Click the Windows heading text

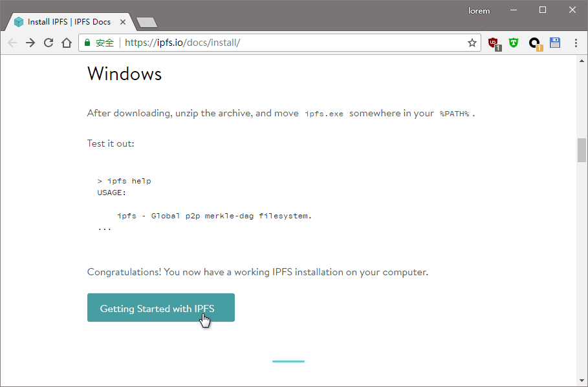point(124,74)
